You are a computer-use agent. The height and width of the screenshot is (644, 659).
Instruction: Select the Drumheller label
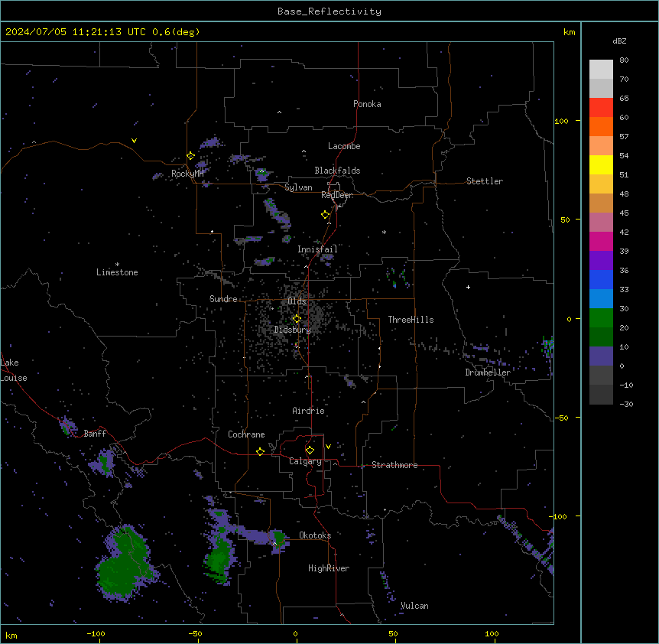pos(488,372)
